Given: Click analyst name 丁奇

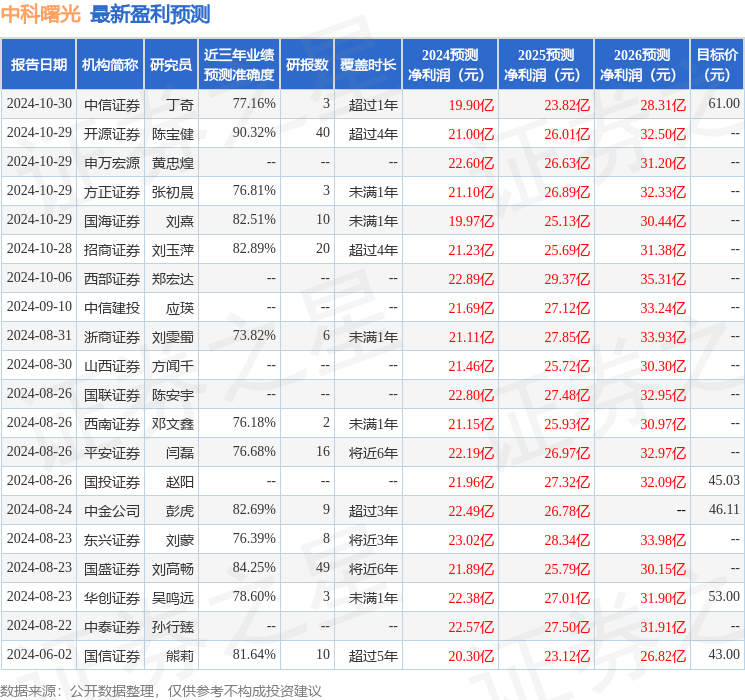Looking at the screenshot, I should 180,105.
